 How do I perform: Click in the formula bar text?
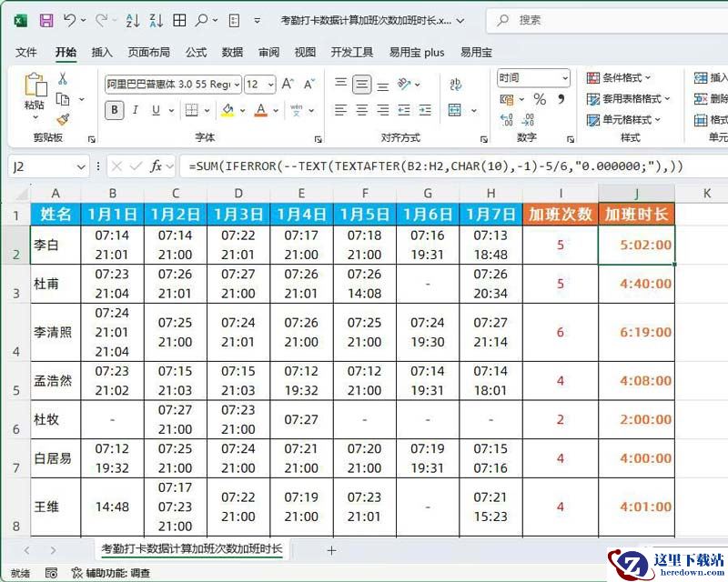[437, 166]
